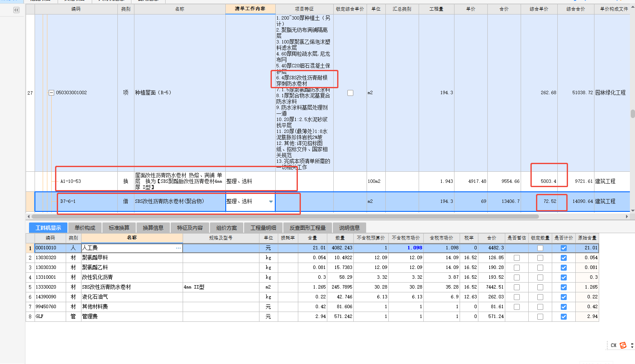The width and height of the screenshot is (635, 364).
Task: Click the horizontal scrollbar thumb
Action: point(285,217)
